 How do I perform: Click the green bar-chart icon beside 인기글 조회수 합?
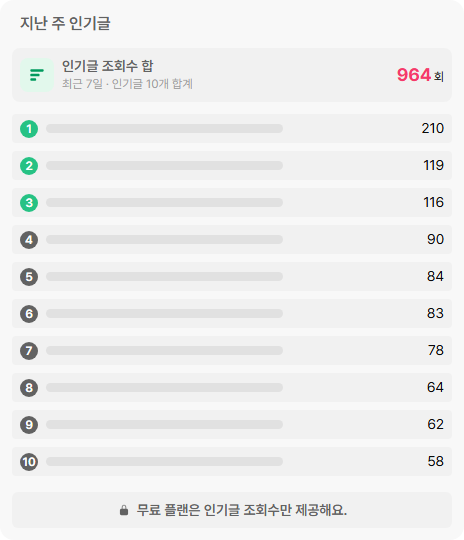click(x=37, y=75)
